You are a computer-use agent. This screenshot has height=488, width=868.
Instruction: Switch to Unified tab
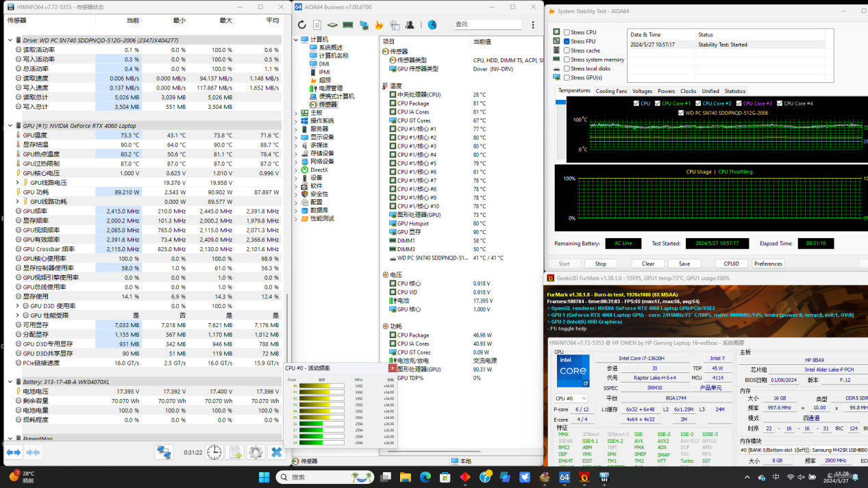tap(710, 91)
